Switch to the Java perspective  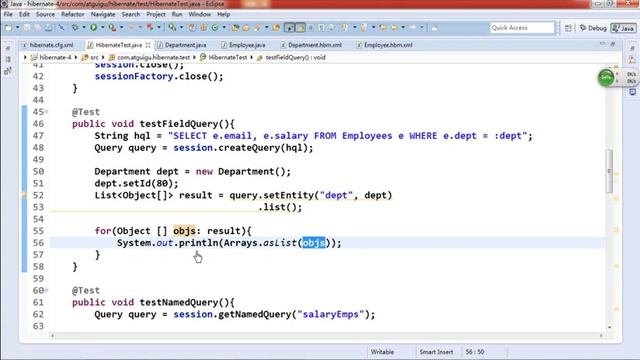[623, 28]
